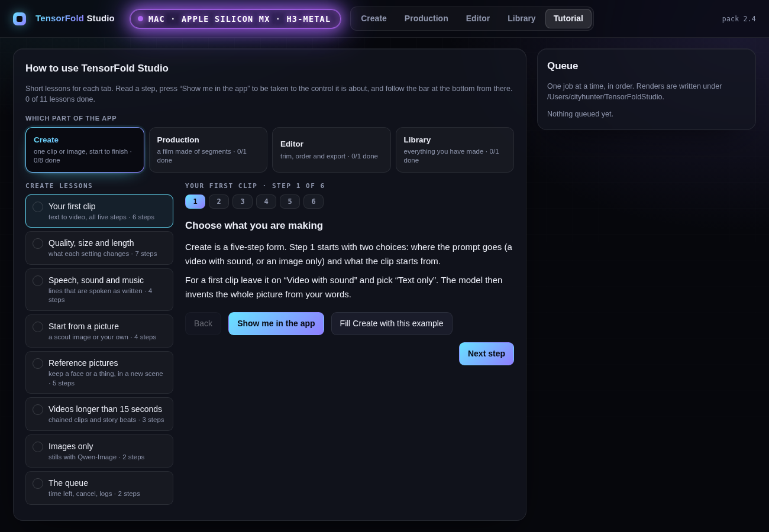Screen dimensions: 769x532
Task: Click the 'Choose what you are making' heading
Action: pos(254,226)
